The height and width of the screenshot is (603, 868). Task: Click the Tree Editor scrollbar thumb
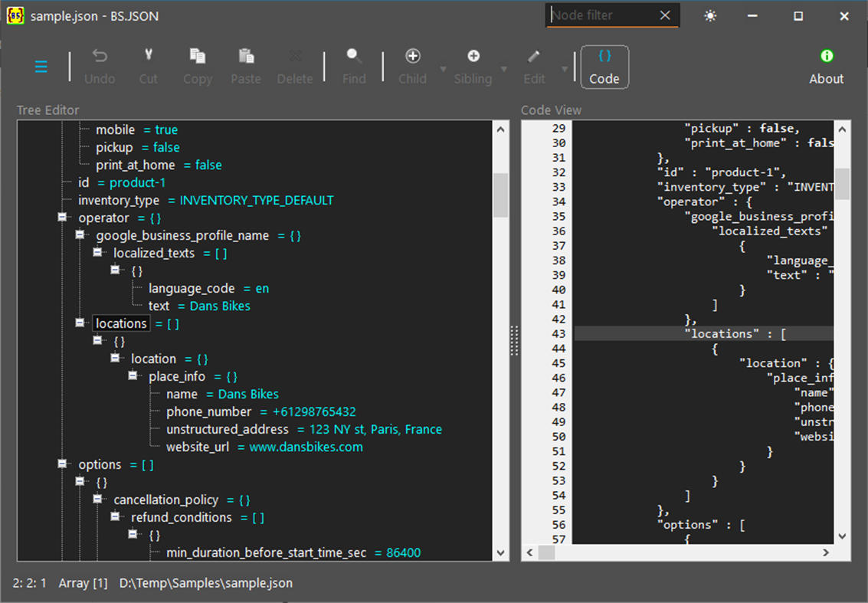[501, 195]
